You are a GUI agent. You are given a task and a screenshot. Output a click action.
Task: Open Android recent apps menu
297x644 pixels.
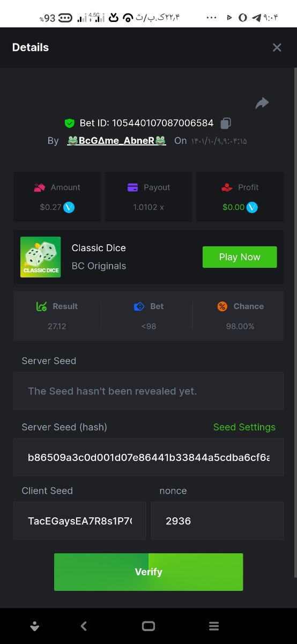[214, 626]
